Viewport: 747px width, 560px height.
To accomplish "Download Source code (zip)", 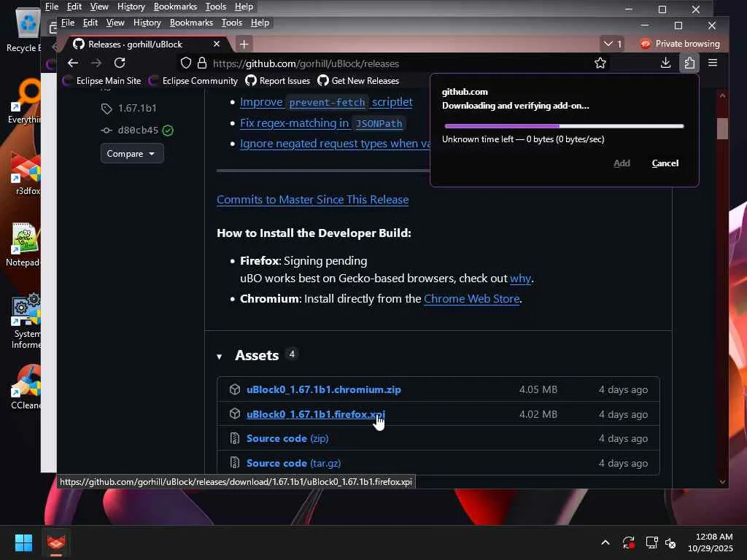I will 287,438.
